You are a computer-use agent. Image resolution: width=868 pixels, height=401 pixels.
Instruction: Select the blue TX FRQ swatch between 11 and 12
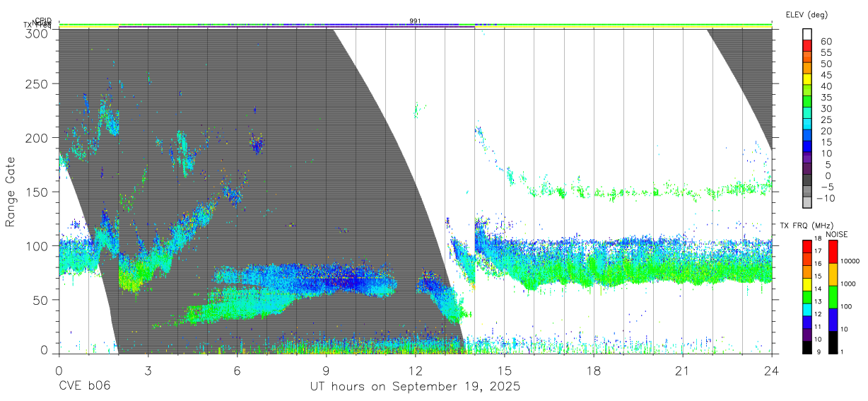(x=807, y=321)
